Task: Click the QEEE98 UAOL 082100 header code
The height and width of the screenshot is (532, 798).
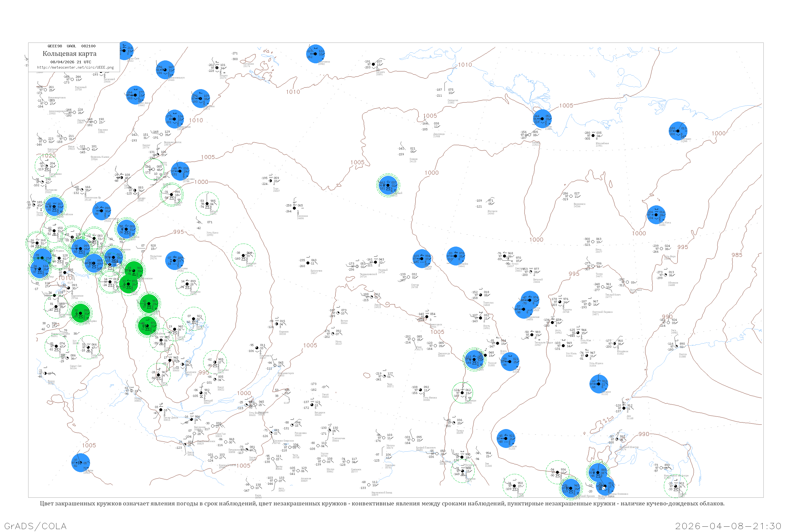Action: click(71, 46)
